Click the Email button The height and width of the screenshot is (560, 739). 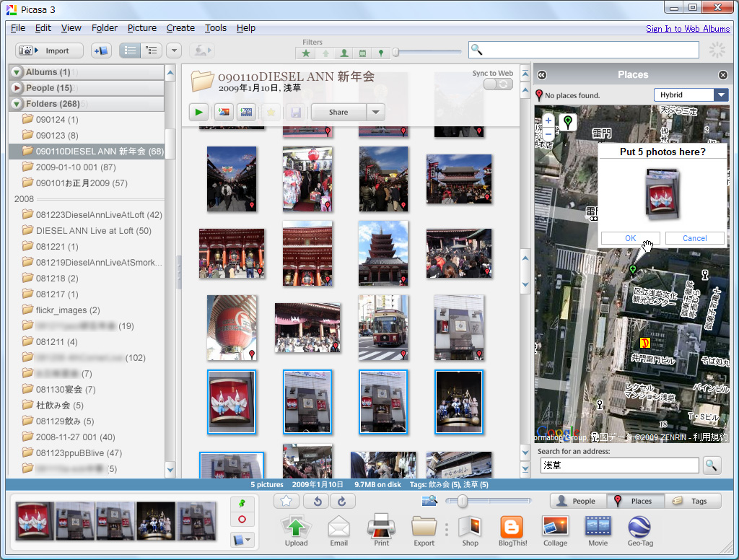click(339, 530)
